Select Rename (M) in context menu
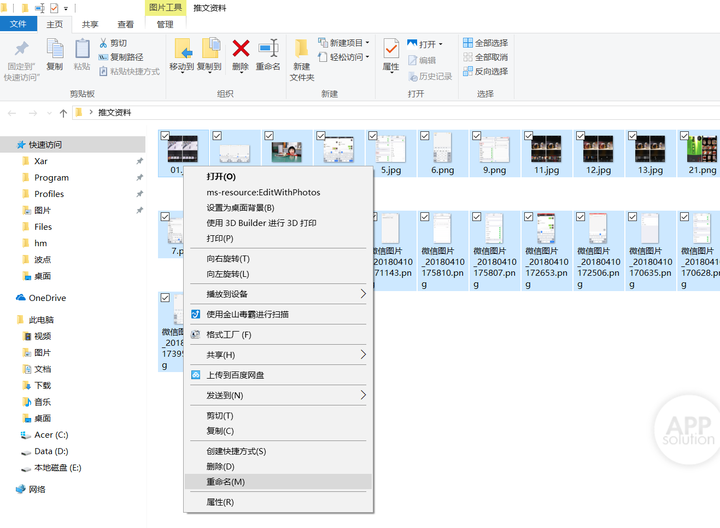The height and width of the screenshot is (528, 720). [278, 482]
